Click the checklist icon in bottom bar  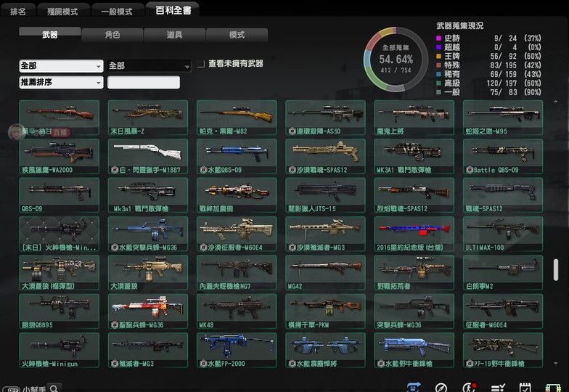pos(497,387)
